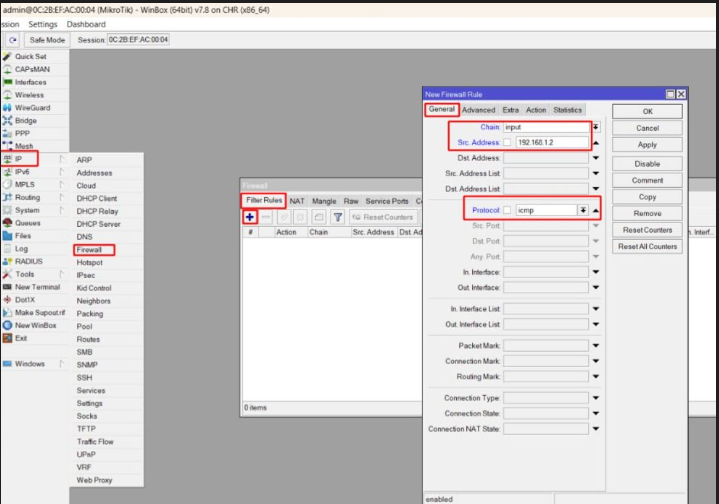The height and width of the screenshot is (504, 719).
Task: Open Dot1X sidebar entry
Action: point(25,300)
